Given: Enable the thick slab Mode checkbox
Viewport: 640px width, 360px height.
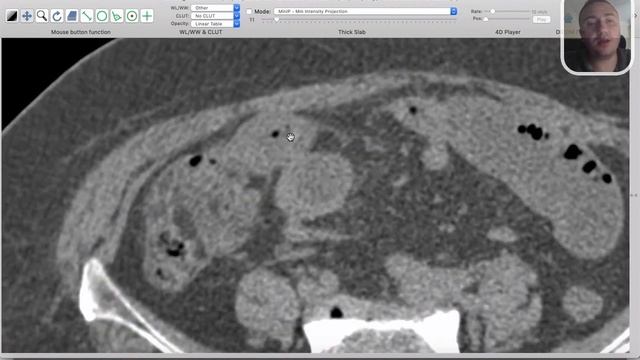Looking at the screenshot, I should pos(249,11).
